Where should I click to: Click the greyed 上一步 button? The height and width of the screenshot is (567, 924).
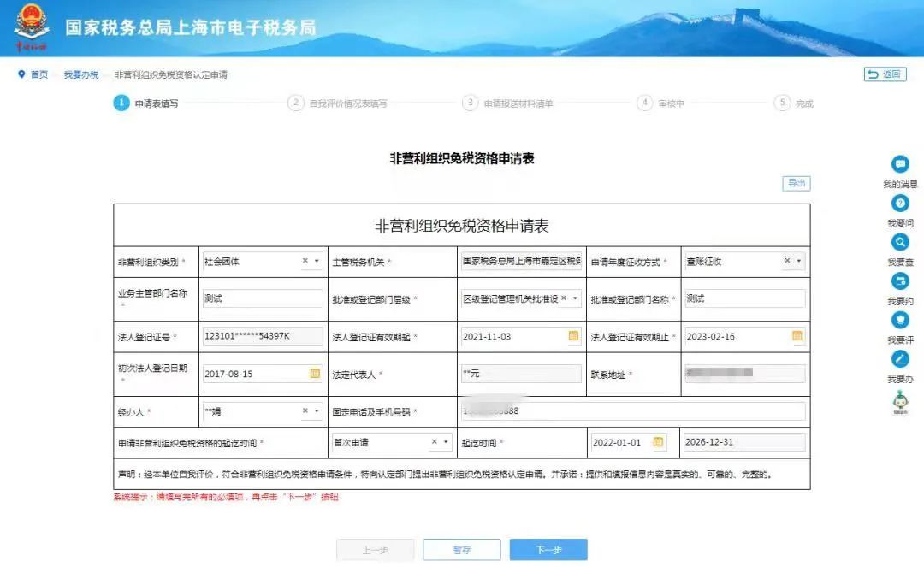tap(376, 550)
